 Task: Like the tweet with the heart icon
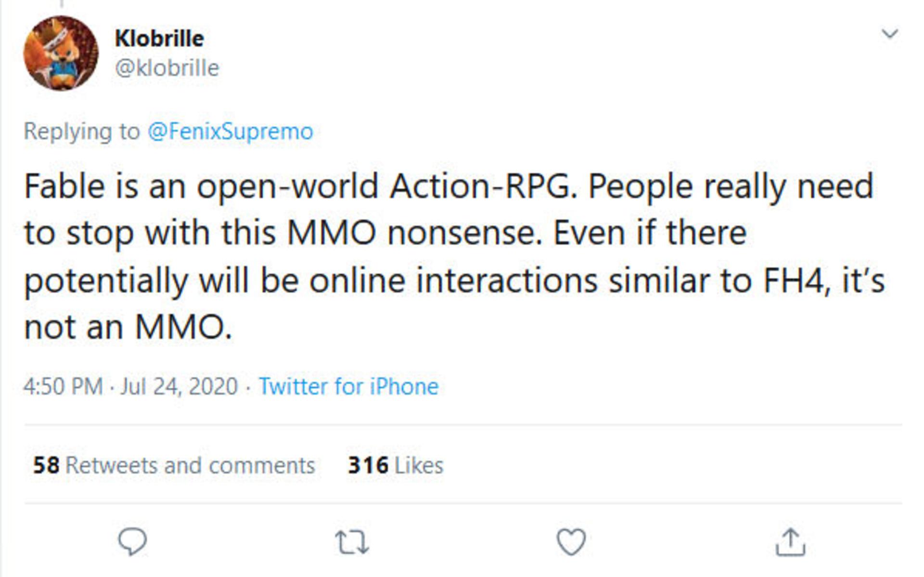point(571,542)
